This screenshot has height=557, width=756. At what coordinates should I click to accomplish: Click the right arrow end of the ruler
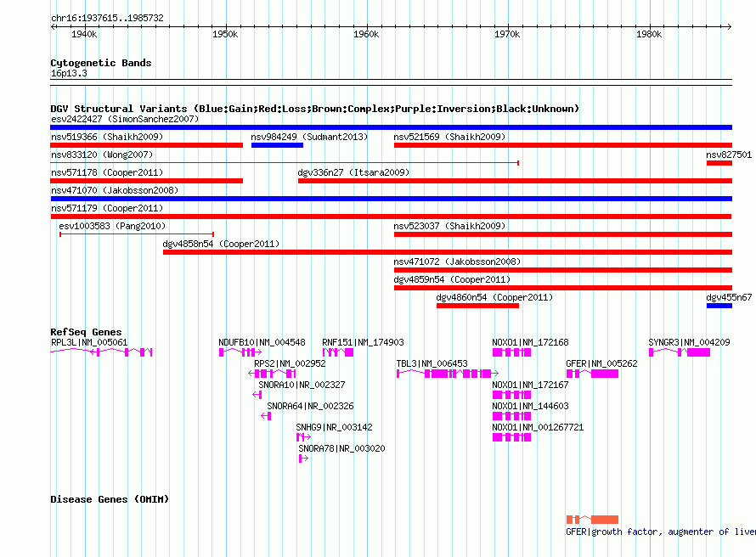point(729,27)
